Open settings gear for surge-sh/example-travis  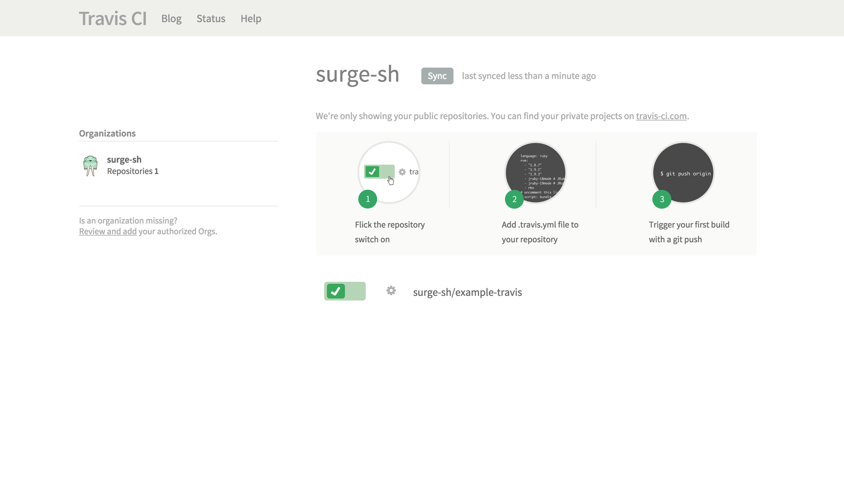391,291
